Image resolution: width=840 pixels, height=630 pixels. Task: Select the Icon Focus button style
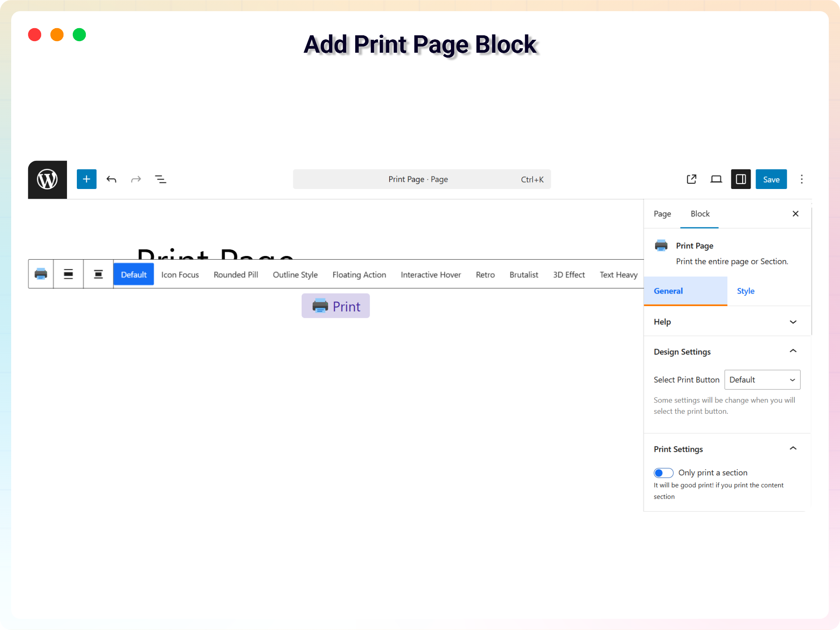click(x=180, y=275)
